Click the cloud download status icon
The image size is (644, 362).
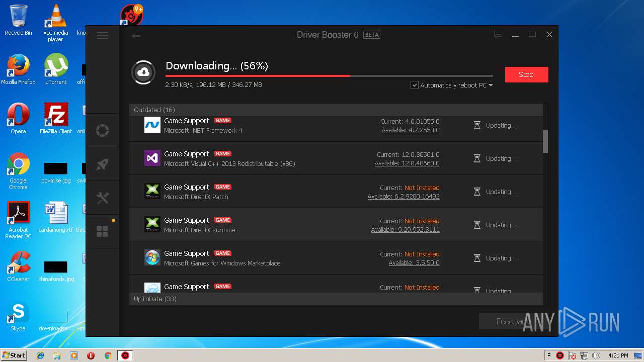tap(143, 72)
